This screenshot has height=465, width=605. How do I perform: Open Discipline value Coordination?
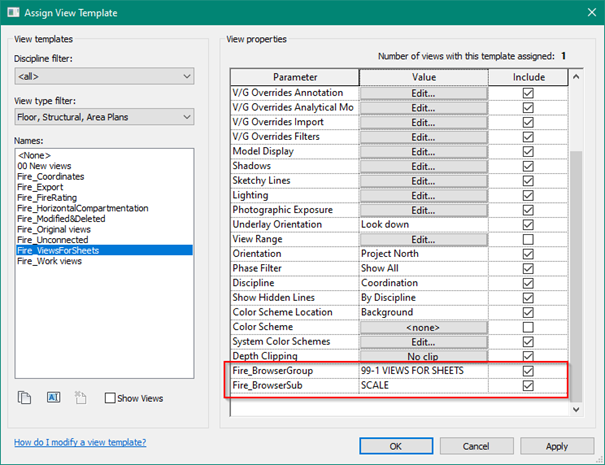(x=423, y=283)
